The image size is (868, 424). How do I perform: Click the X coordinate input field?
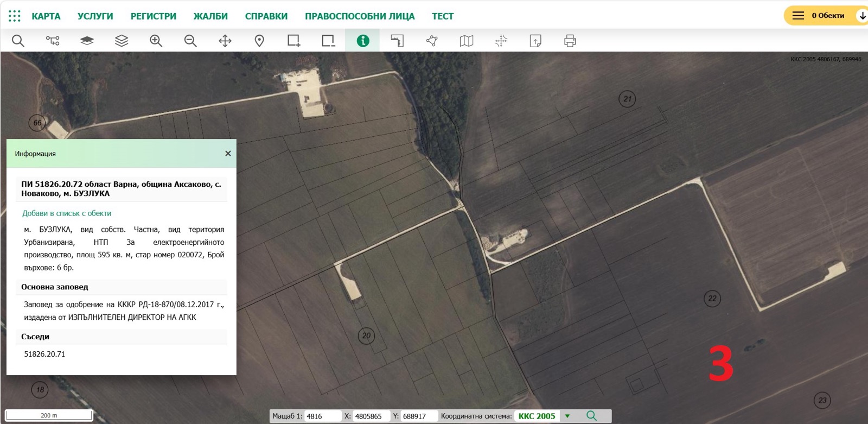371,416
